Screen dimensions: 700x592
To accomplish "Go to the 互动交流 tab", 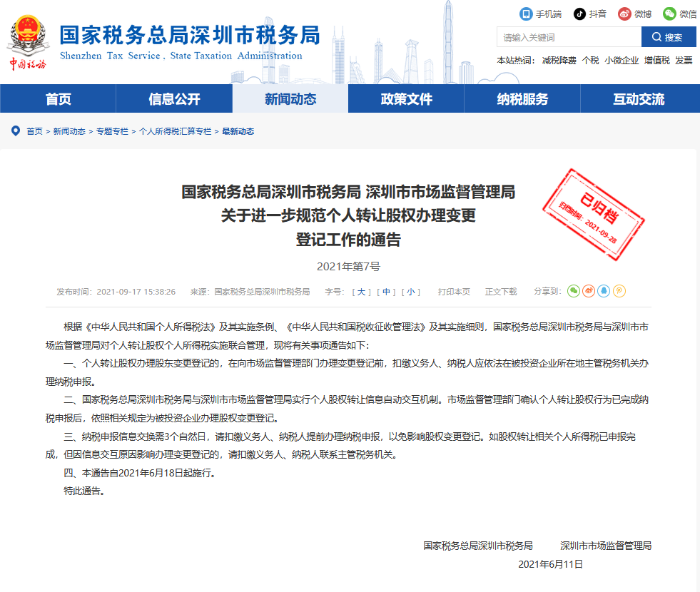I will tap(640, 98).
